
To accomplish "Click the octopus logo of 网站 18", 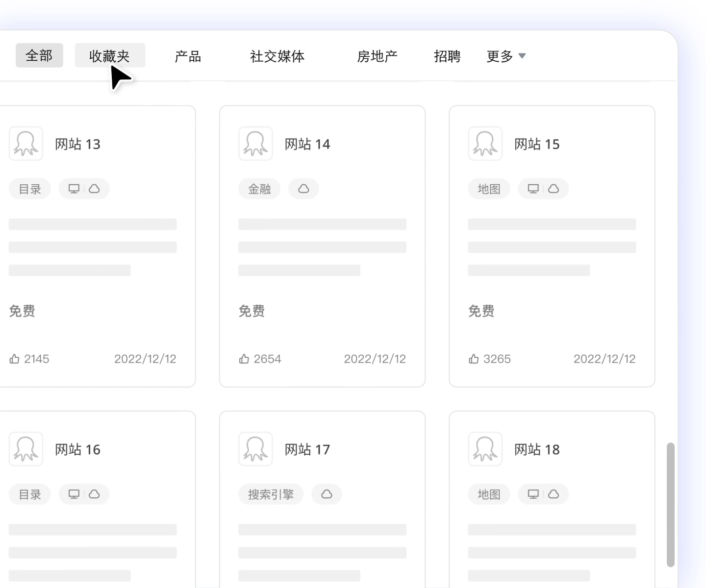I will point(485,449).
